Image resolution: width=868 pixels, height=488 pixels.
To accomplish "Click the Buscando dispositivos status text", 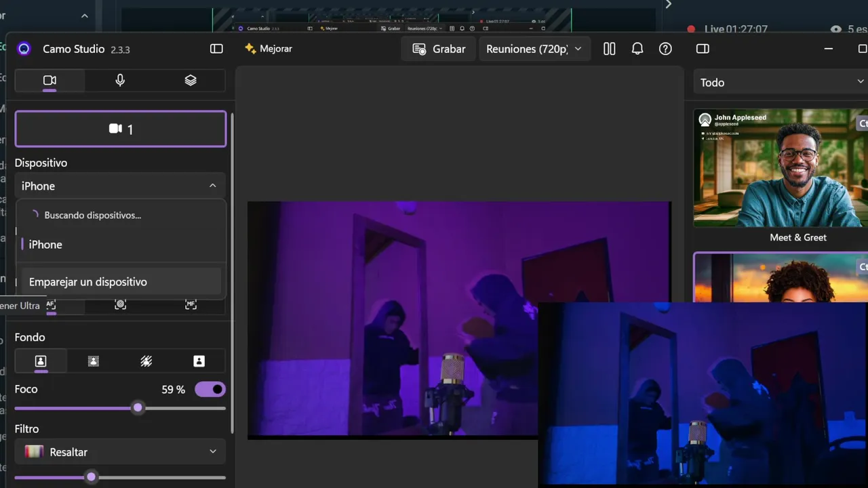I will point(93,216).
